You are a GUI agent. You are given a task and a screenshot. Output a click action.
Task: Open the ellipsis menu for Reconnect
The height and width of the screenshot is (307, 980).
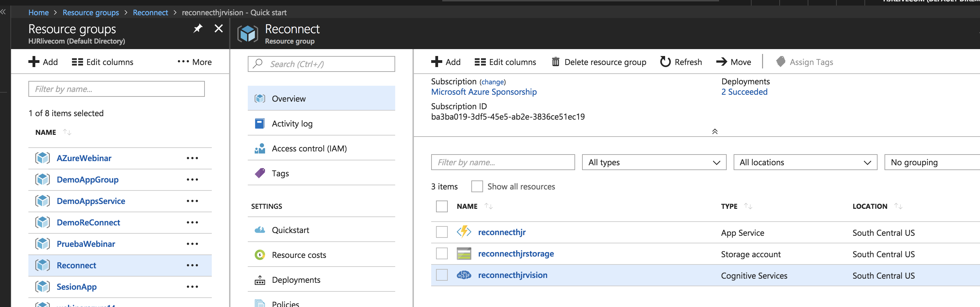click(192, 265)
